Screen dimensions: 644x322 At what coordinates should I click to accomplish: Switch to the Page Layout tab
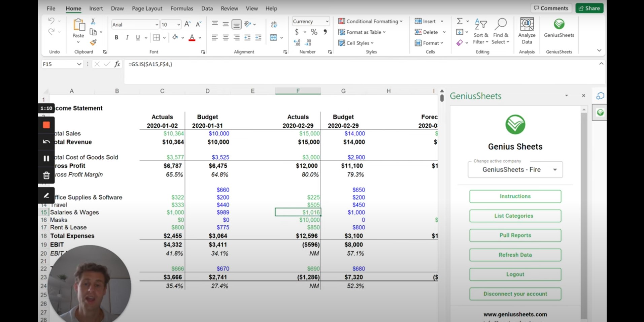click(x=147, y=8)
